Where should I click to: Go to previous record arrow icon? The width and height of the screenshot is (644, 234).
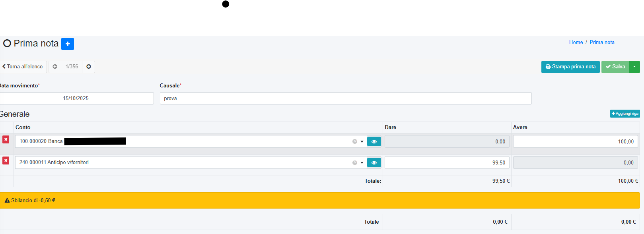(55, 67)
